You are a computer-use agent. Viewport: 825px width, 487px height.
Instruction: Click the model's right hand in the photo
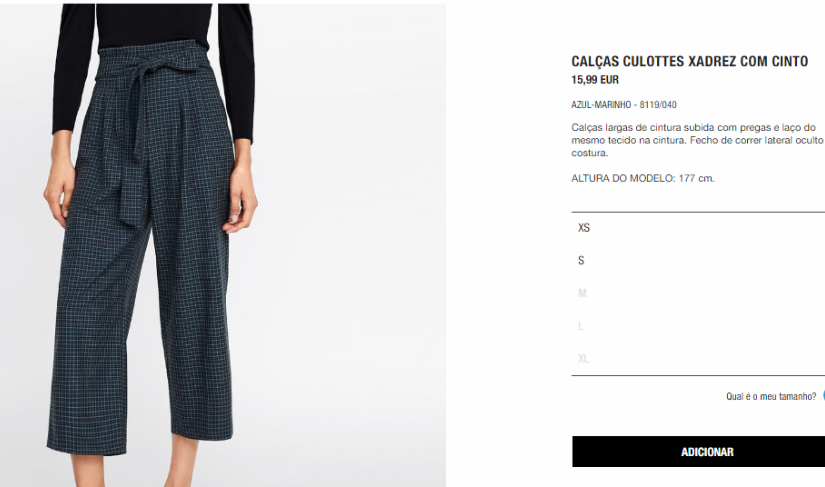pyautogui.click(x=58, y=196)
